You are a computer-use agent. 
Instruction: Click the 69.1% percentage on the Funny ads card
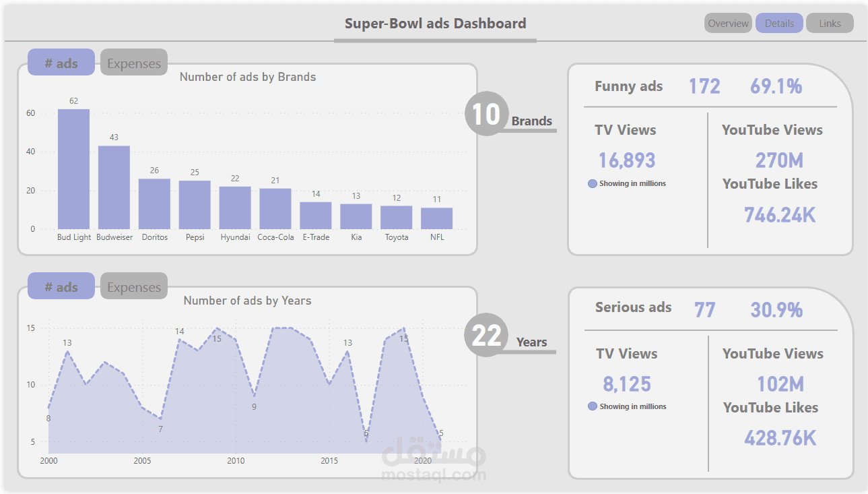775,86
